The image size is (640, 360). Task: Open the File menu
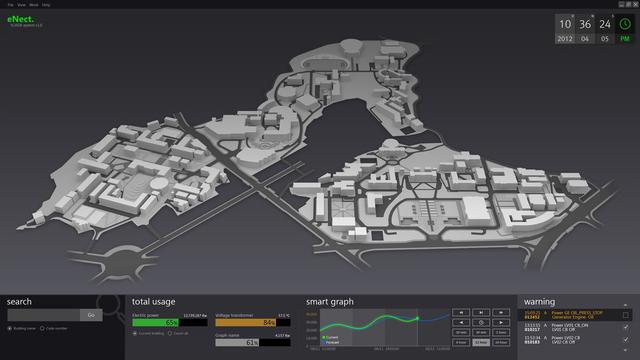point(11,5)
